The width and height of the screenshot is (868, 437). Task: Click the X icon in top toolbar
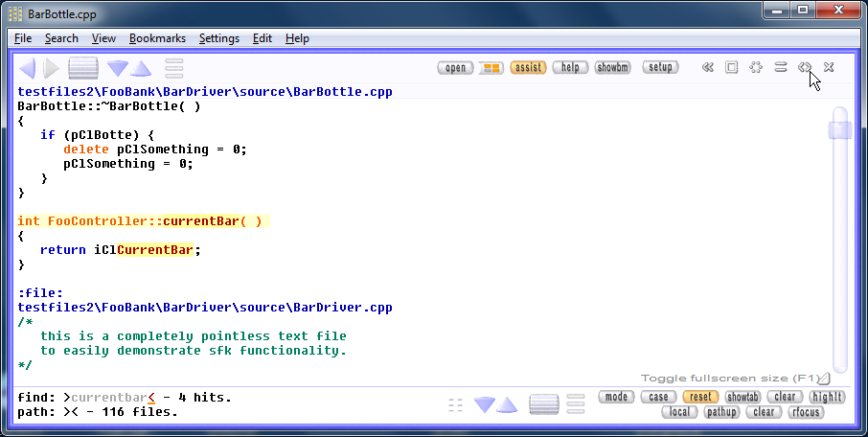click(x=829, y=68)
